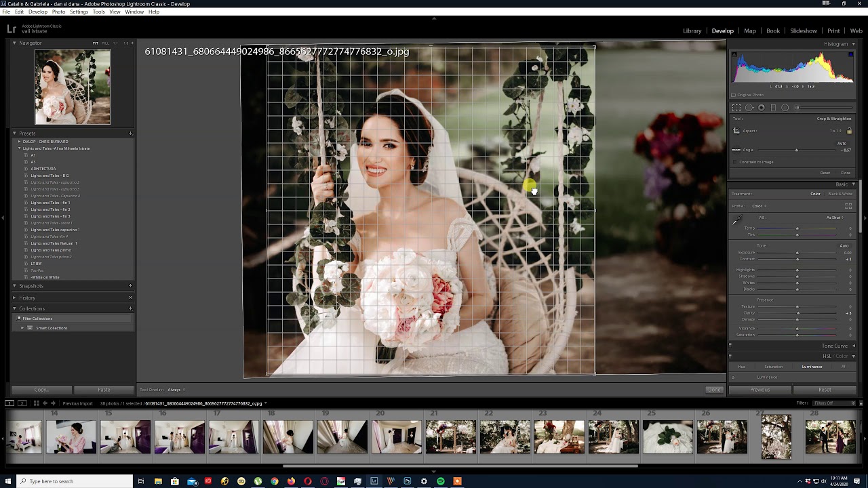Pick the White Balance Selector eyedropper

[737, 220]
